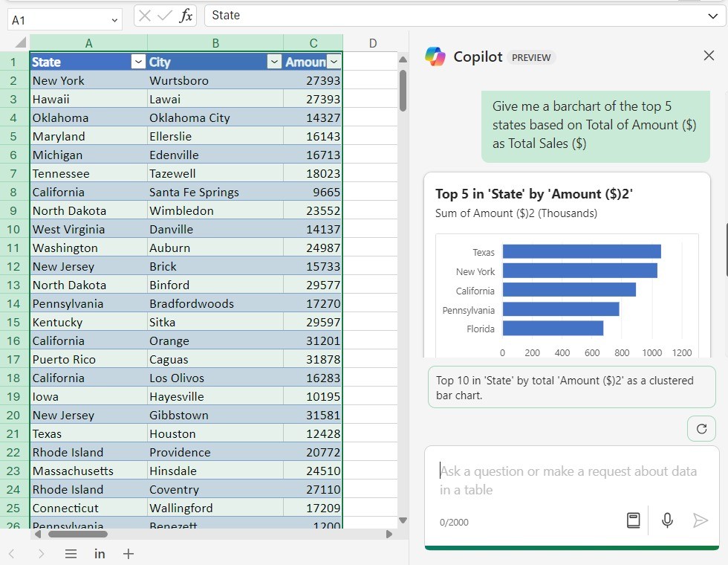Add a new sheet with plus
Viewport: 728px width, 565px height.
tap(129, 554)
